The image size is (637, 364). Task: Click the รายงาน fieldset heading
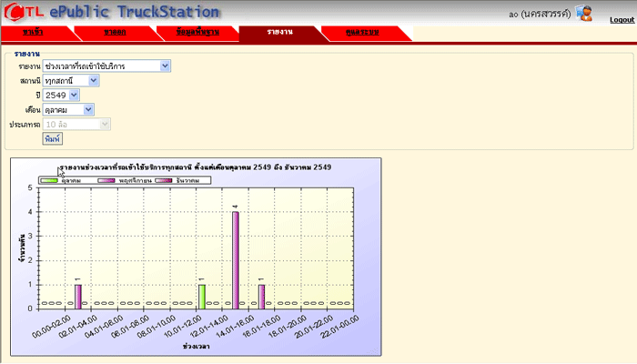[26, 54]
